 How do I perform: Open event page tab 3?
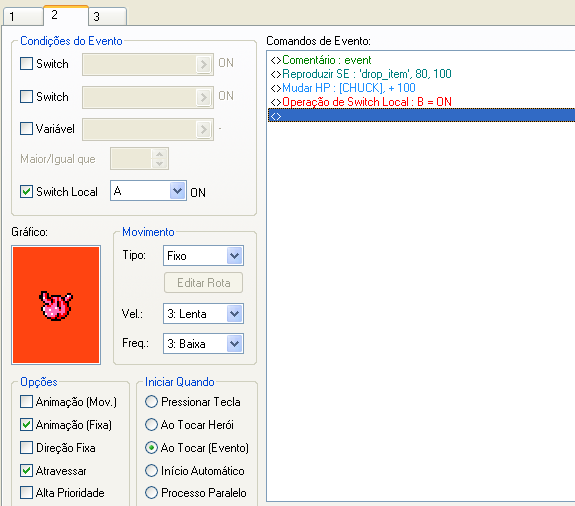tap(108, 16)
